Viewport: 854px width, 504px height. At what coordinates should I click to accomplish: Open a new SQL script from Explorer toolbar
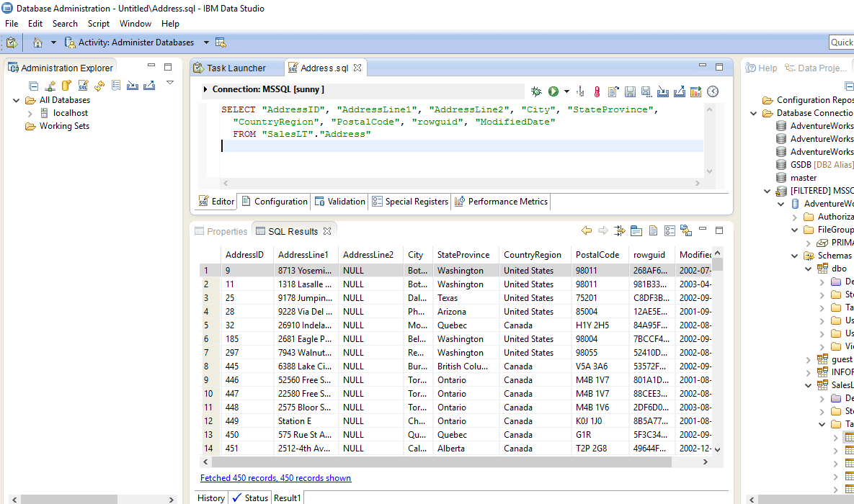coord(83,86)
